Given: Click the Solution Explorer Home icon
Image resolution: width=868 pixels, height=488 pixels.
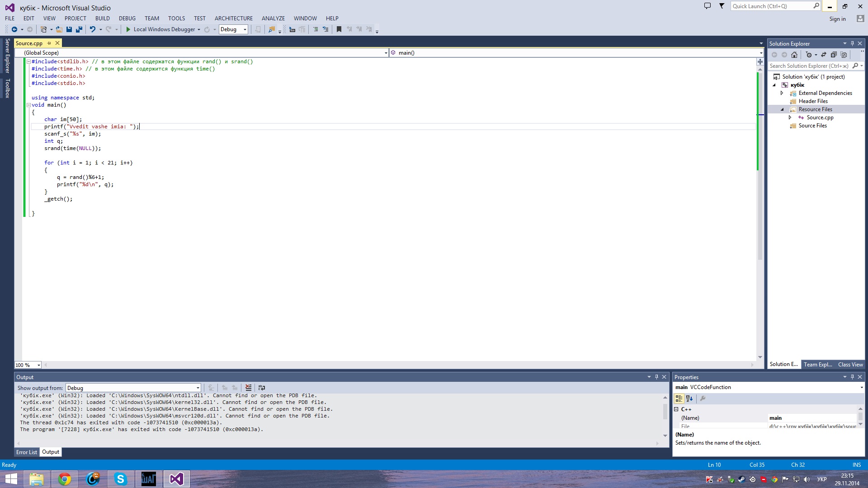Looking at the screenshot, I should 794,55.
